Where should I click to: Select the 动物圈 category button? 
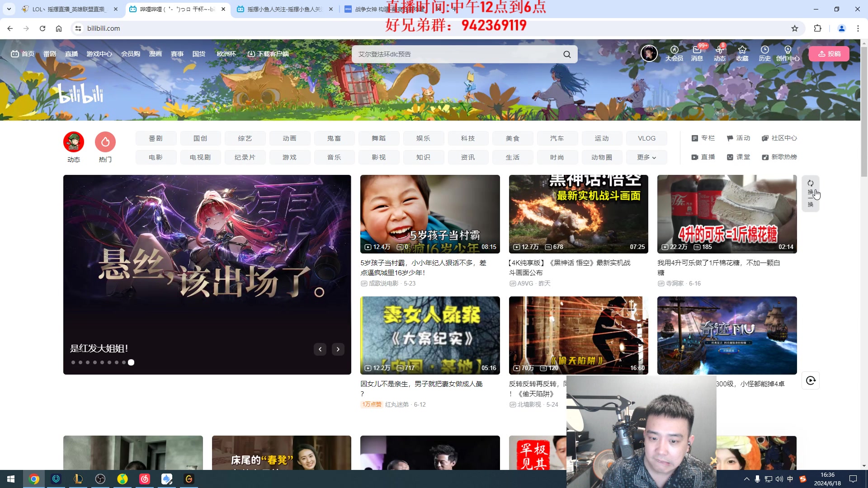602,157
